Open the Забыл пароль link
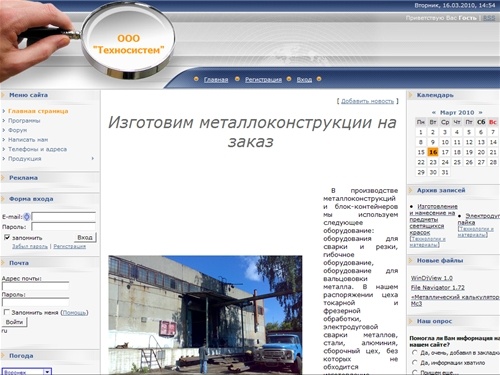Screen dimensions: 500x375 30,246
